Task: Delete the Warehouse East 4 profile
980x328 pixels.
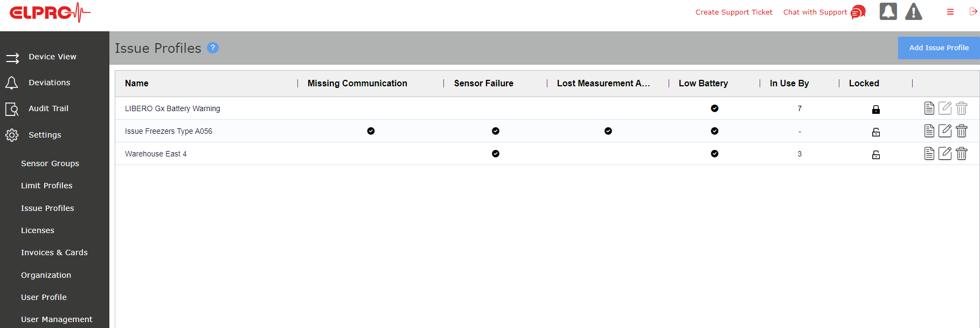Action: point(962,154)
